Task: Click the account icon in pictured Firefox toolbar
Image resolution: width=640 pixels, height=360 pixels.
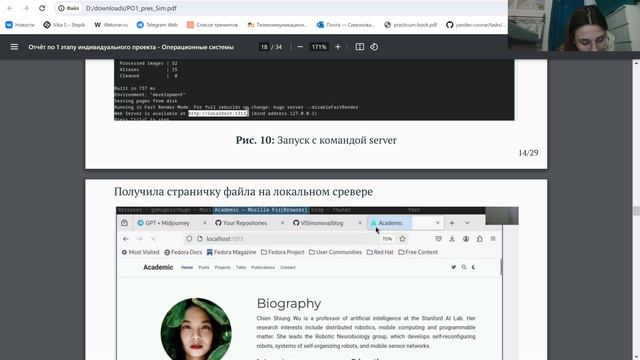Action: pos(466,239)
